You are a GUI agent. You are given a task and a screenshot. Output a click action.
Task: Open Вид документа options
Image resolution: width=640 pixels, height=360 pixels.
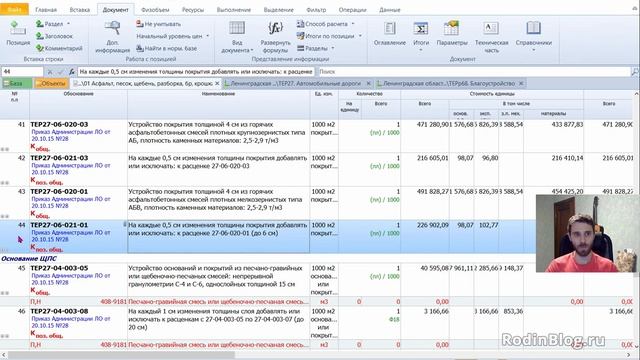coord(237,37)
